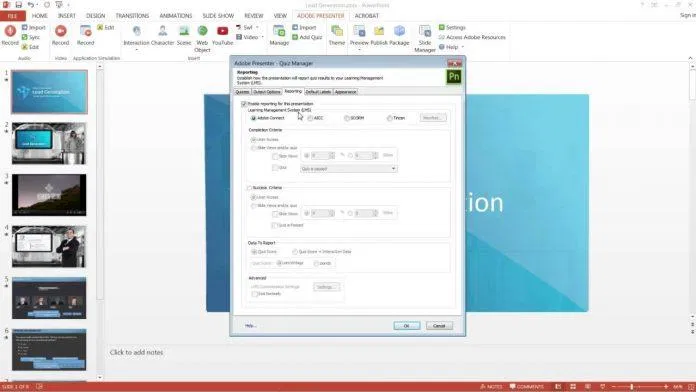Toggle Enable reporting for this presentation checkbox

tap(244, 104)
